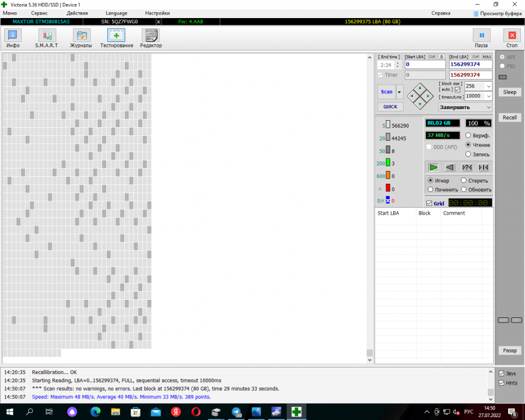Open Windows Search from the taskbar
This screenshot has width=525, height=420.
pyautogui.click(x=30, y=412)
